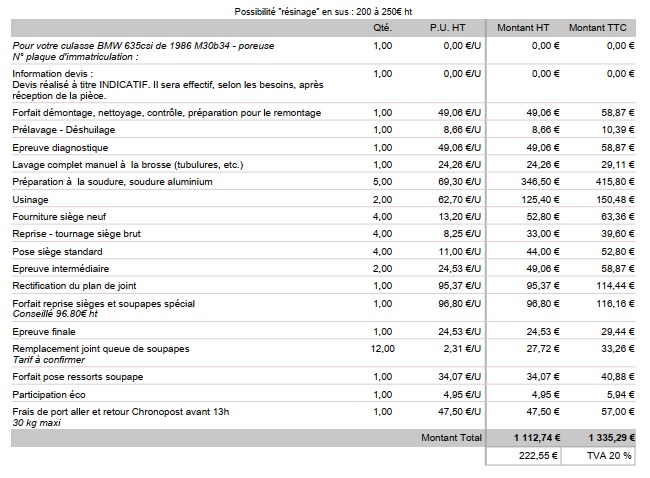
Task: Select the 12,00 quantity for joint queue
Action: [383, 349]
